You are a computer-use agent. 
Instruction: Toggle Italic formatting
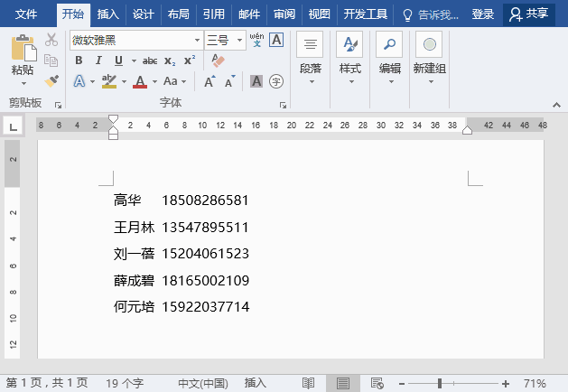[x=98, y=61]
